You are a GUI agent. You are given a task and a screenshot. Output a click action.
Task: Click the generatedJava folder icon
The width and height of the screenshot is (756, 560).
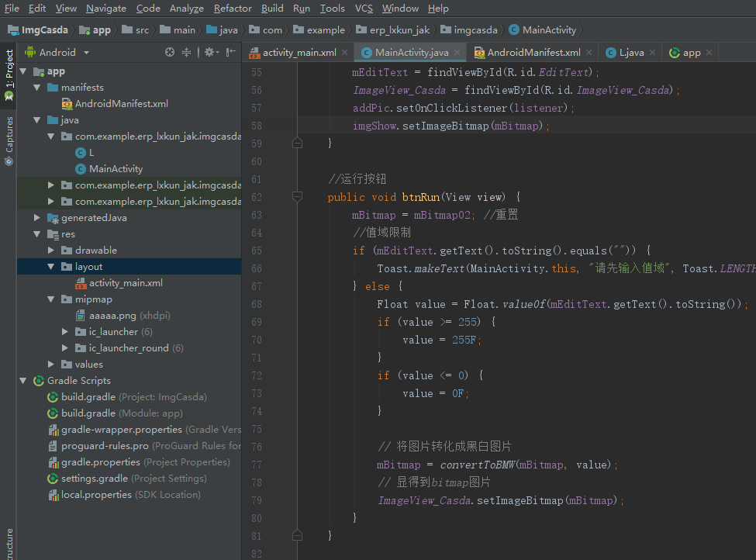click(53, 219)
